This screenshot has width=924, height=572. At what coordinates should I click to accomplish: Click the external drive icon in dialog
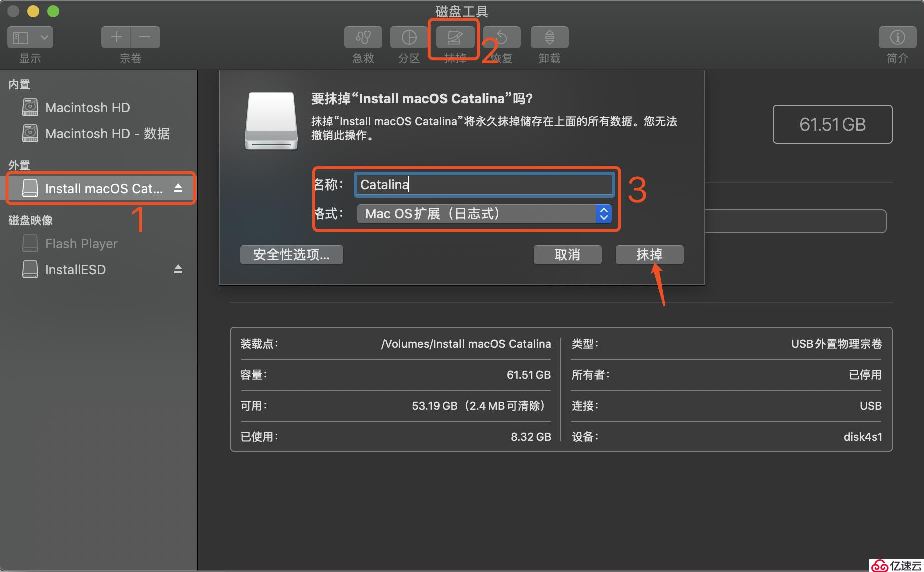pos(271,121)
